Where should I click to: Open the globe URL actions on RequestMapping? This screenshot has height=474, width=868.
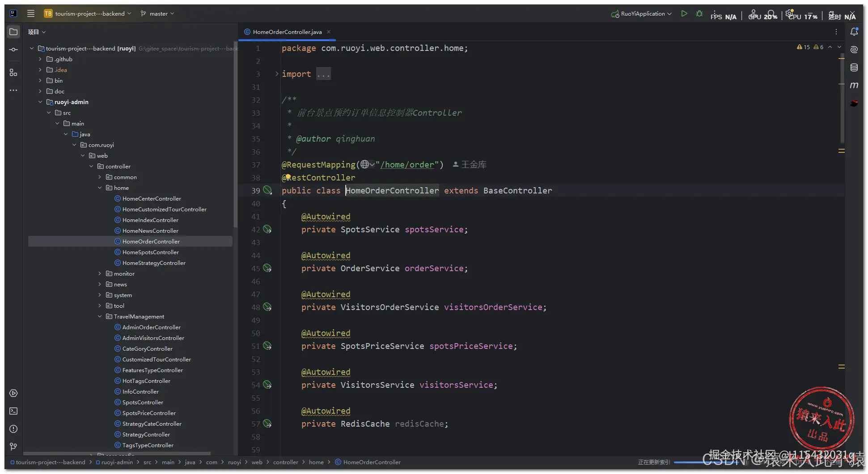368,164
